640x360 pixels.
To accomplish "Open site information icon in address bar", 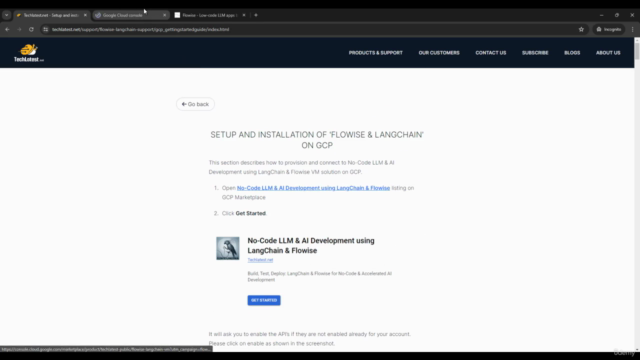I will 46,29.
